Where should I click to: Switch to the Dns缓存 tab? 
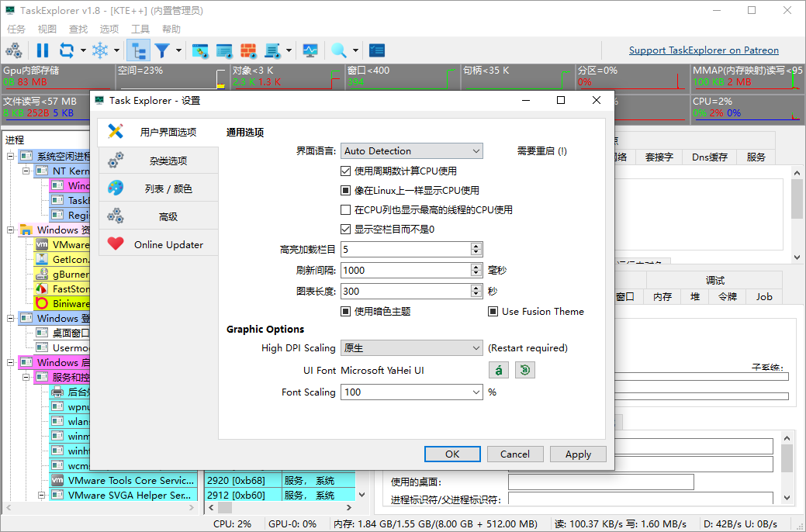(709, 157)
